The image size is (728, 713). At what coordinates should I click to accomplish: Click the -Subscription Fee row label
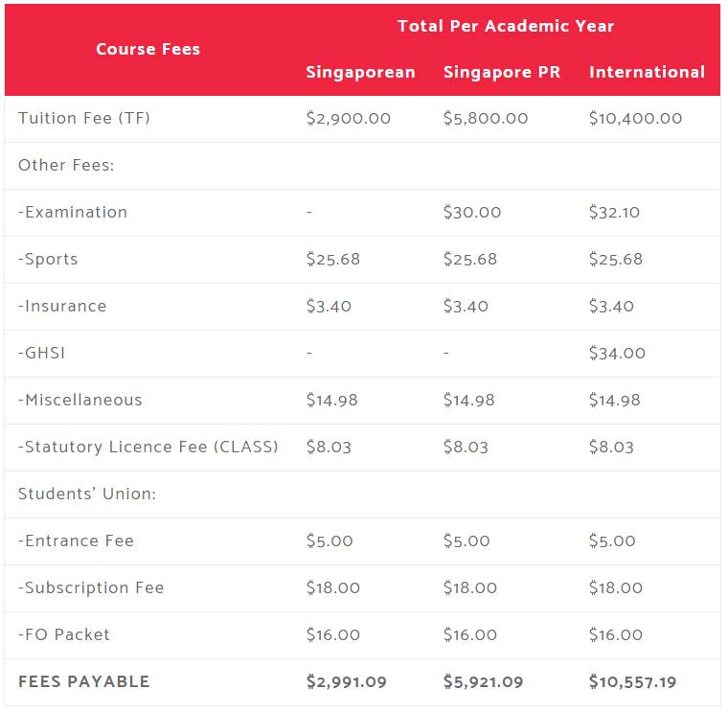click(91, 588)
